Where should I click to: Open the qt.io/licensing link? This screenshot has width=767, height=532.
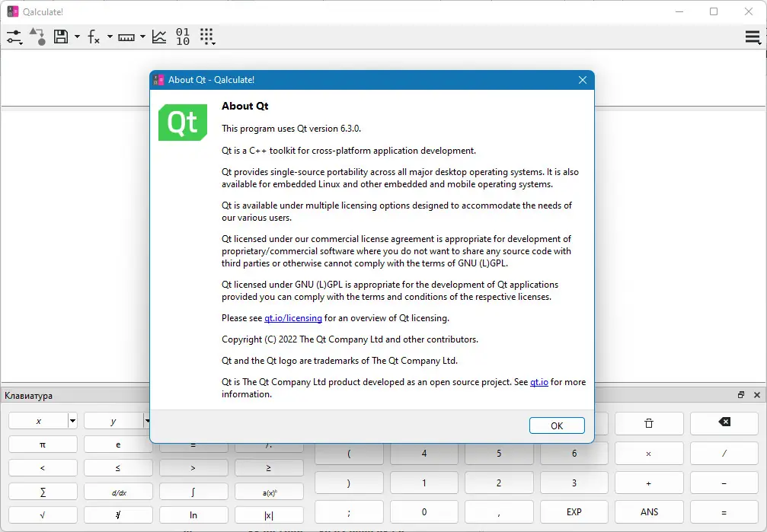tap(293, 318)
